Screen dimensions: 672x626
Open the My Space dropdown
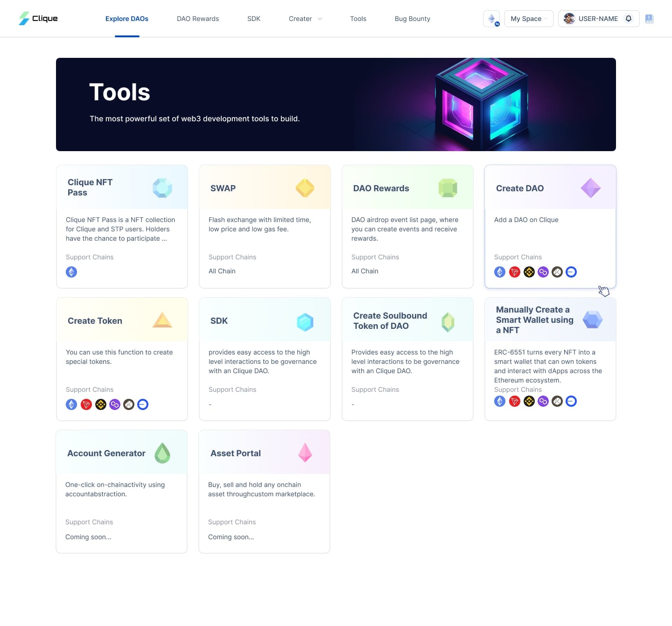529,19
